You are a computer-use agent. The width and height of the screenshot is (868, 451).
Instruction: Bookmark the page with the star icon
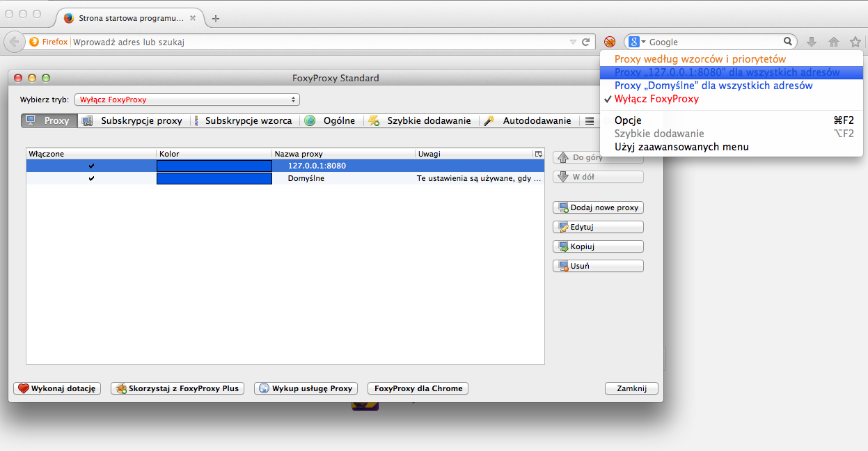[x=855, y=42]
